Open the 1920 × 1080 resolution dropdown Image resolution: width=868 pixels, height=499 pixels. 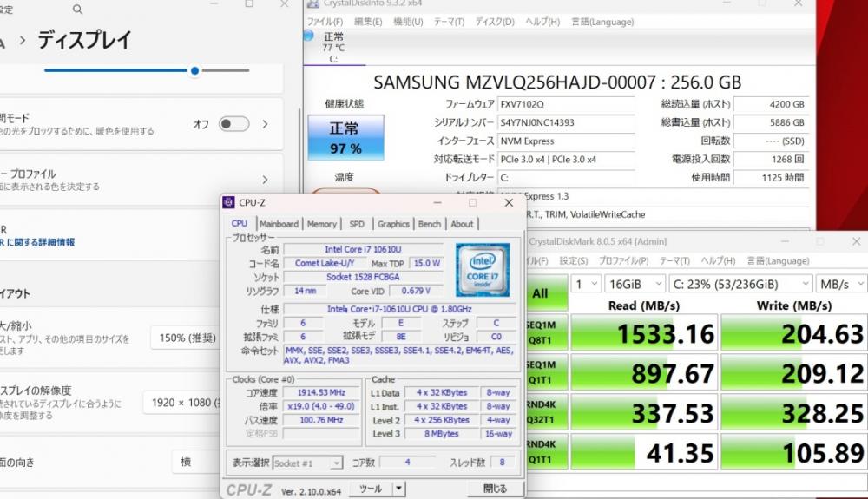[182, 402]
